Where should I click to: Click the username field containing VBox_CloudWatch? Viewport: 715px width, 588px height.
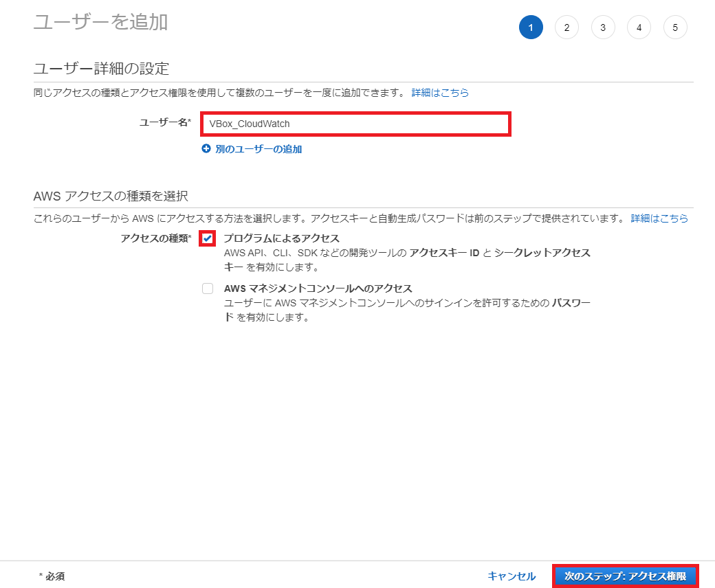click(x=355, y=124)
